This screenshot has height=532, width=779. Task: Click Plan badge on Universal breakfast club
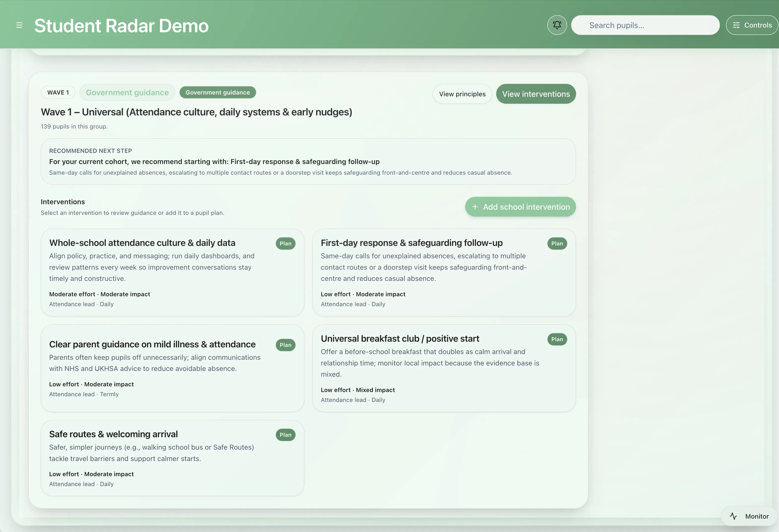click(x=557, y=339)
